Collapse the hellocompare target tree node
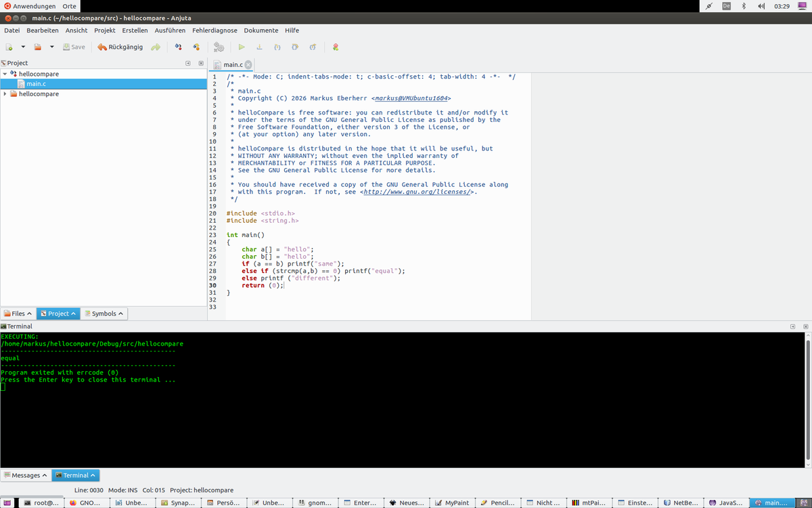This screenshot has width=812, height=508. click(x=5, y=74)
